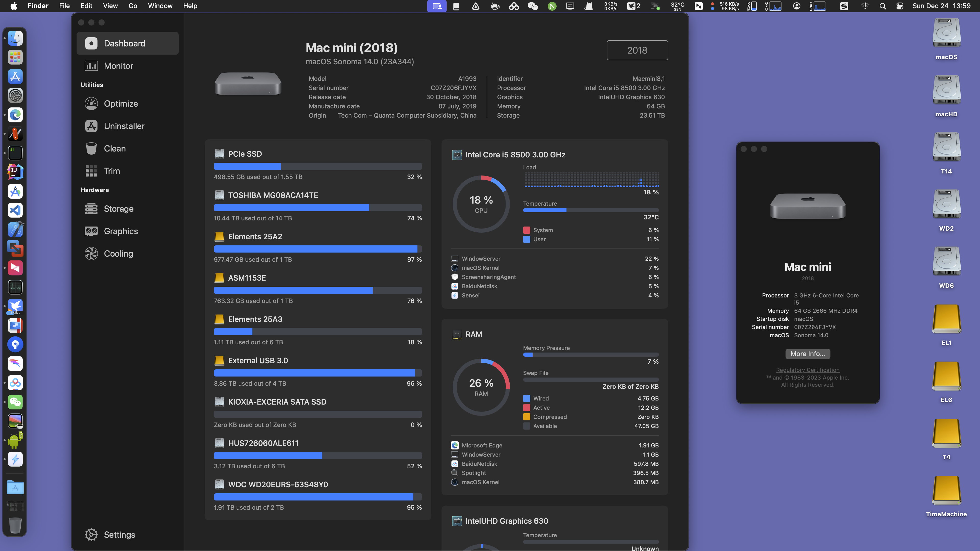
Task: Open the Finder menu in menu bar
Action: pyautogui.click(x=38, y=6)
